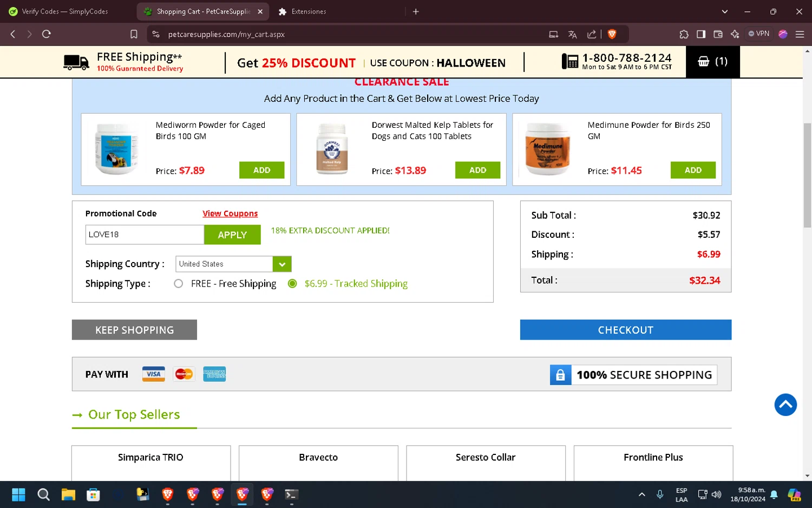
Task: Open the browser hamburger menu
Action: pyautogui.click(x=800, y=34)
